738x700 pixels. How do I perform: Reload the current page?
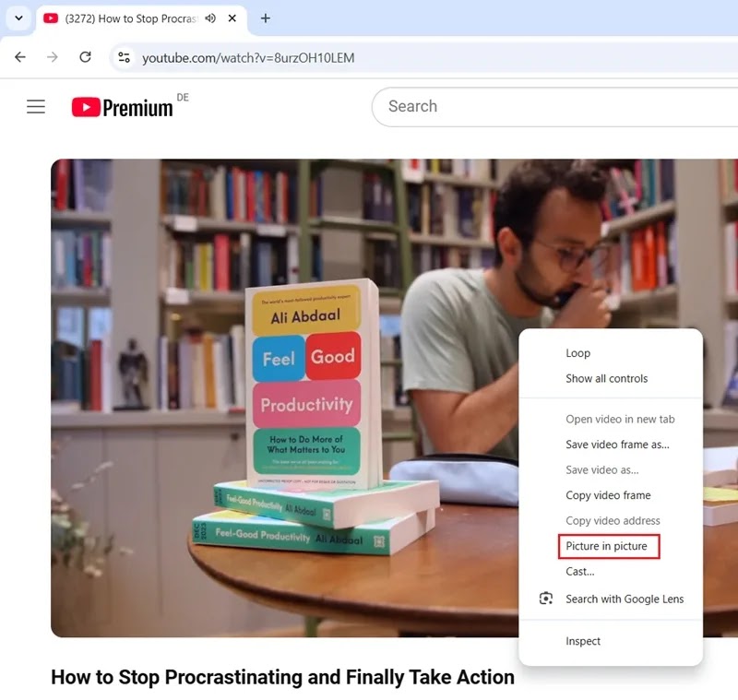pos(85,57)
